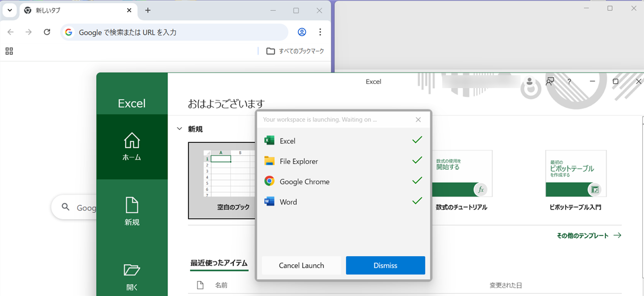Open 開く in Excel sidebar
This screenshot has width=644, height=296.
pos(132,276)
